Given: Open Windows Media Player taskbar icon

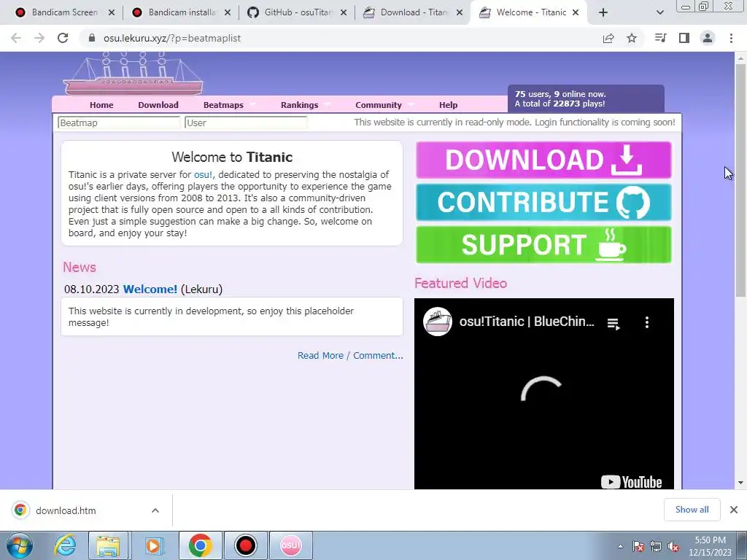Looking at the screenshot, I should (x=153, y=545).
